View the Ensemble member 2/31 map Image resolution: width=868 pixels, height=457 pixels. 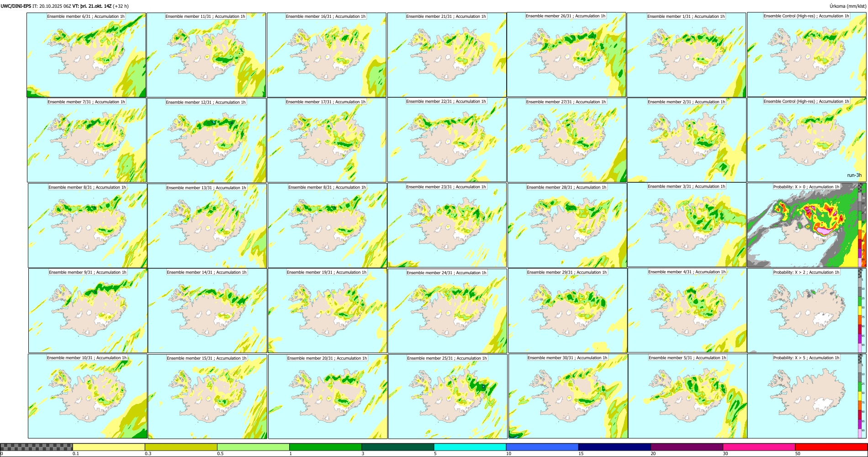(687, 140)
